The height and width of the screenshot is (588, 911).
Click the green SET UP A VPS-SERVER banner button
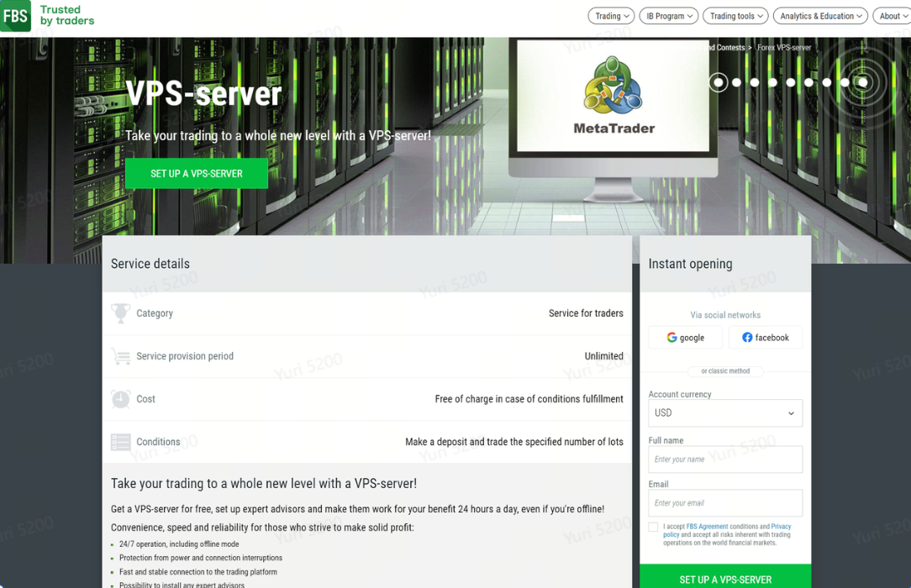tap(197, 174)
